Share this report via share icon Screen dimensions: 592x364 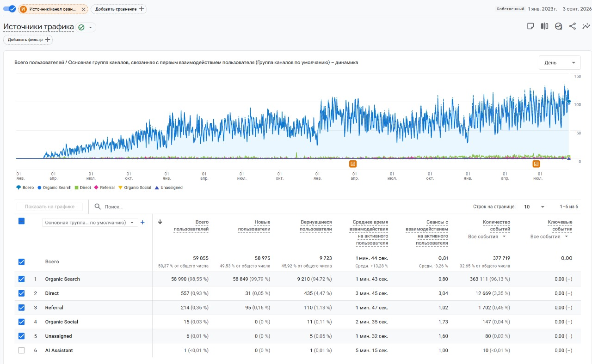click(573, 26)
